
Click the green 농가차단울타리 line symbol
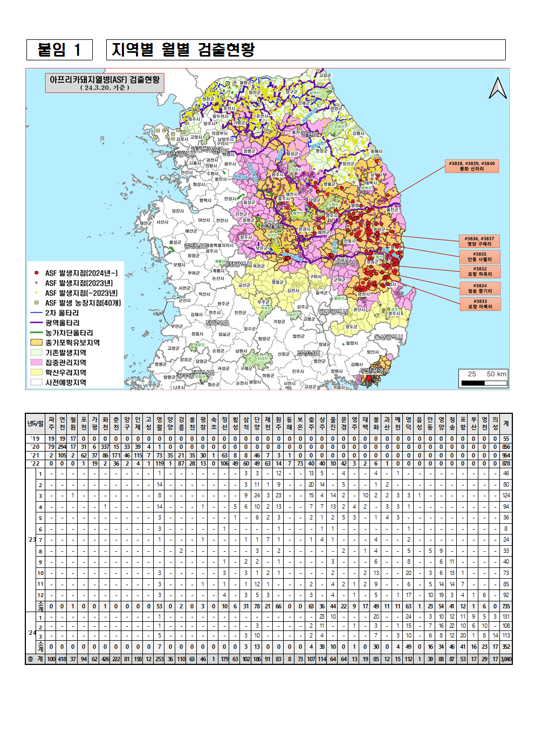[36, 332]
